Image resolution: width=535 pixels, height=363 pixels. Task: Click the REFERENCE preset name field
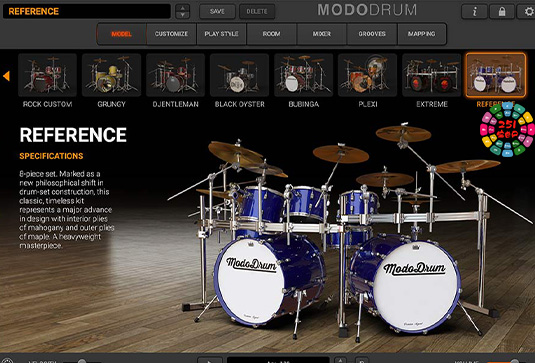click(87, 11)
